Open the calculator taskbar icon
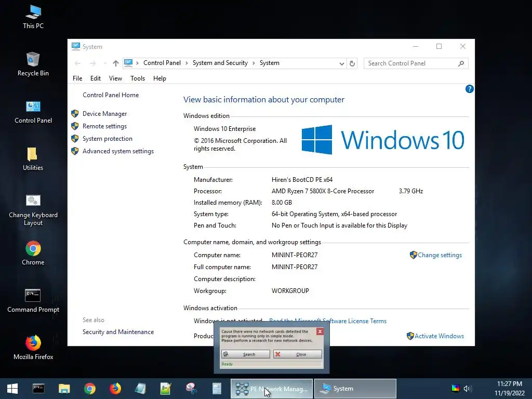 click(x=217, y=389)
